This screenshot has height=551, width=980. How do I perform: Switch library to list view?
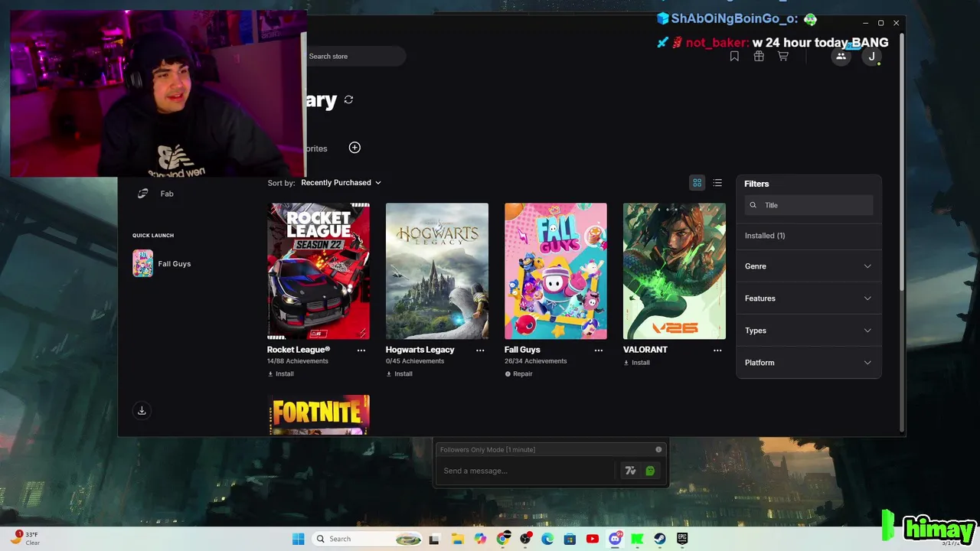pos(717,183)
